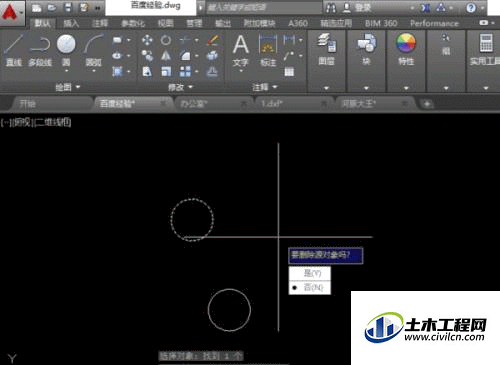Select the Polyline (多段线) tool
The height and width of the screenshot is (365, 500).
point(40,51)
